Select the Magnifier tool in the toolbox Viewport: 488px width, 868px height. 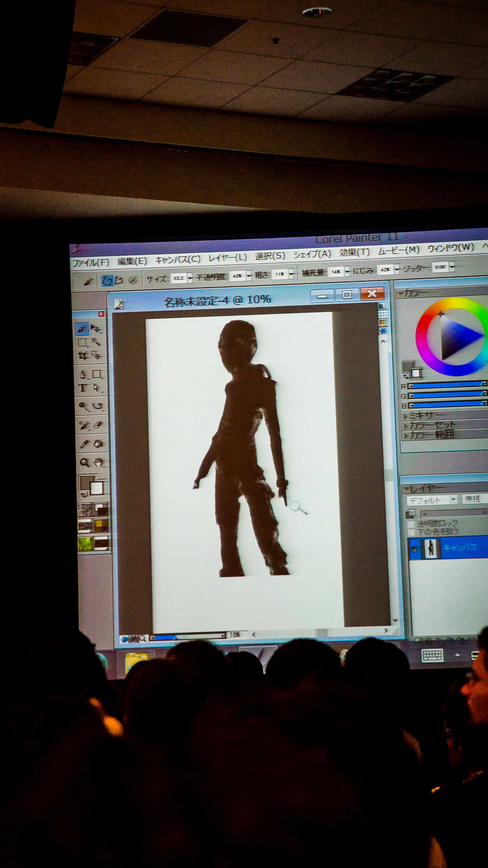pos(84,463)
